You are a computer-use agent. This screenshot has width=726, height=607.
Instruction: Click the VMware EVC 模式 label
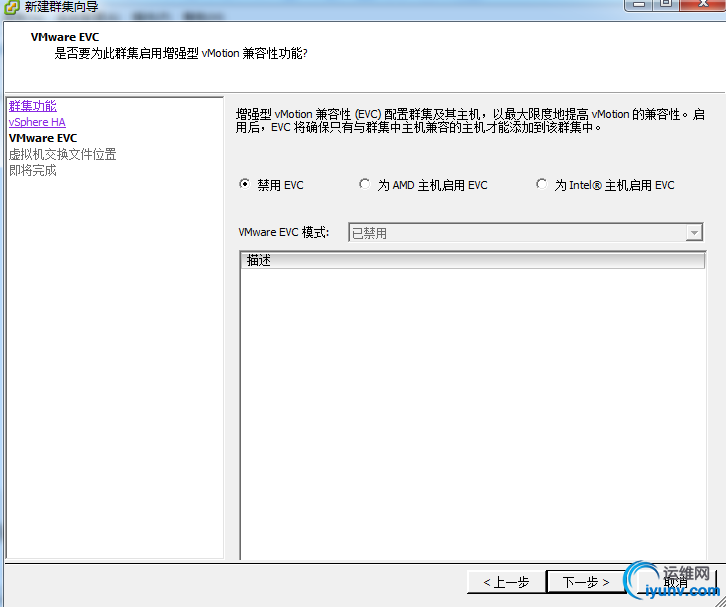point(283,232)
